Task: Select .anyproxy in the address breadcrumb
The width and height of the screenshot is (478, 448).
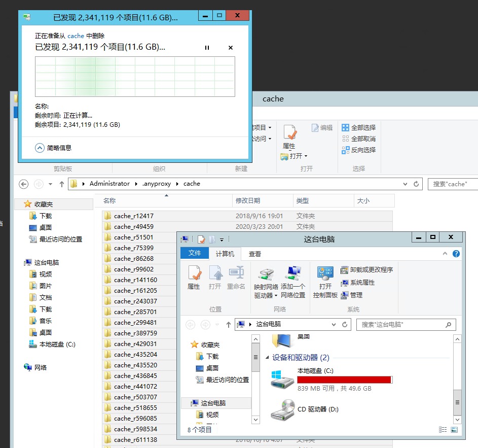Action: [x=157, y=184]
